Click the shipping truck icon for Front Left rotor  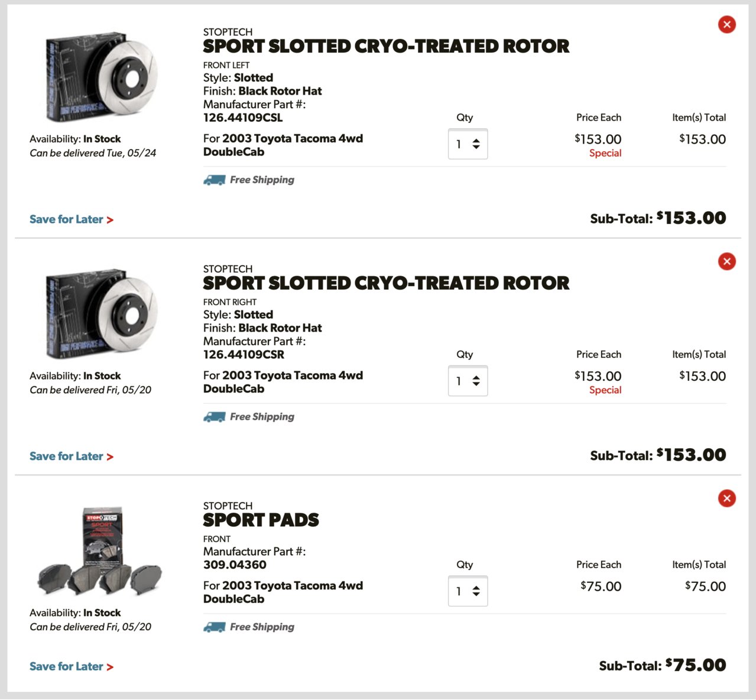(x=214, y=180)
